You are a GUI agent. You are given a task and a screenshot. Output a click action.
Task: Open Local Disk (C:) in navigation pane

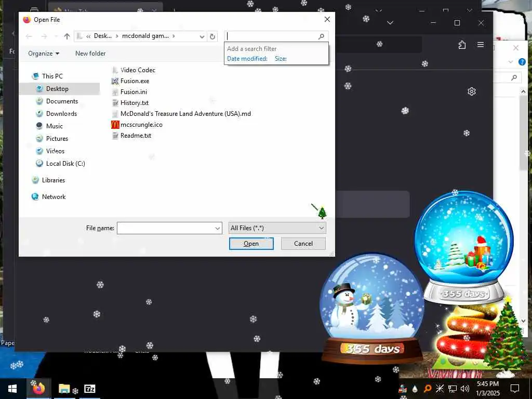click(65, 164)
